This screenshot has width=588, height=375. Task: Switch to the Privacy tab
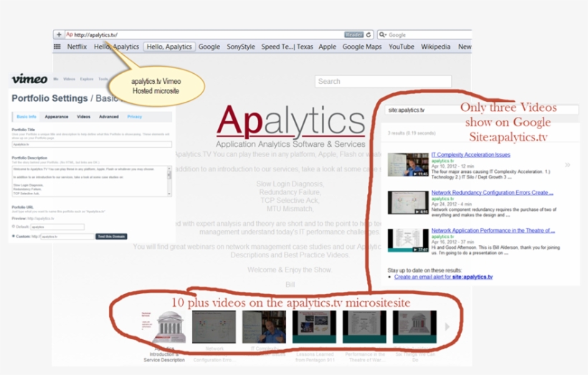(135, 117)
